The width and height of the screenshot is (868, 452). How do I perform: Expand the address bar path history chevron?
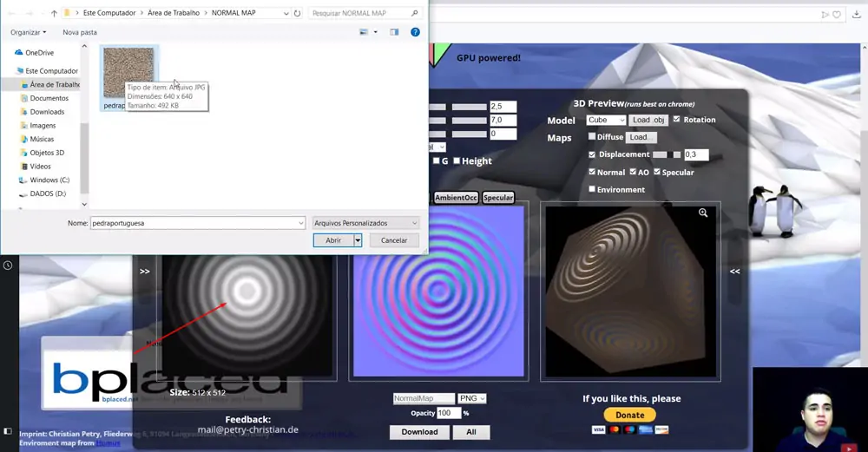coord(286,13)
